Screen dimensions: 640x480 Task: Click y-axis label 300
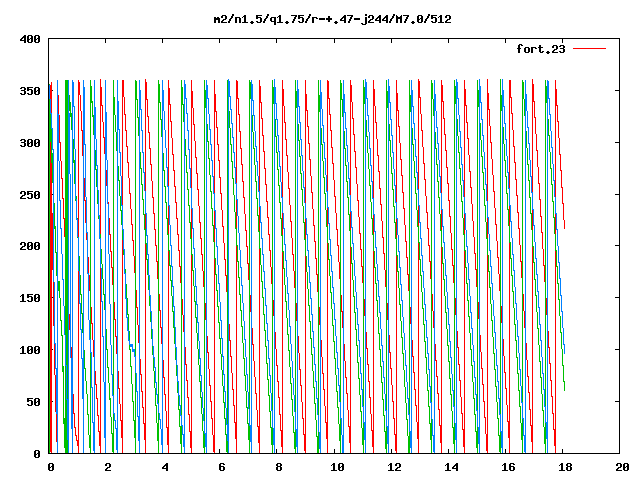[x=30, y=143]
